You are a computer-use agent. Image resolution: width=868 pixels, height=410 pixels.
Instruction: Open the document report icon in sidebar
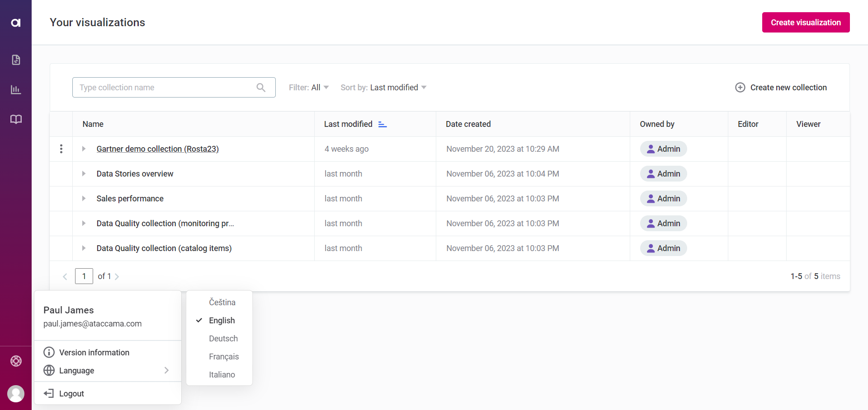tap(16, 60)
